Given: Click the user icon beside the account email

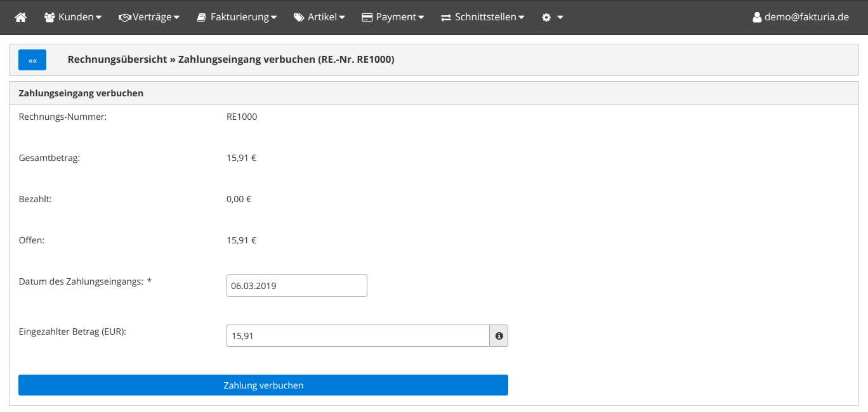Looking at the screenshot, I should (756, 18).
